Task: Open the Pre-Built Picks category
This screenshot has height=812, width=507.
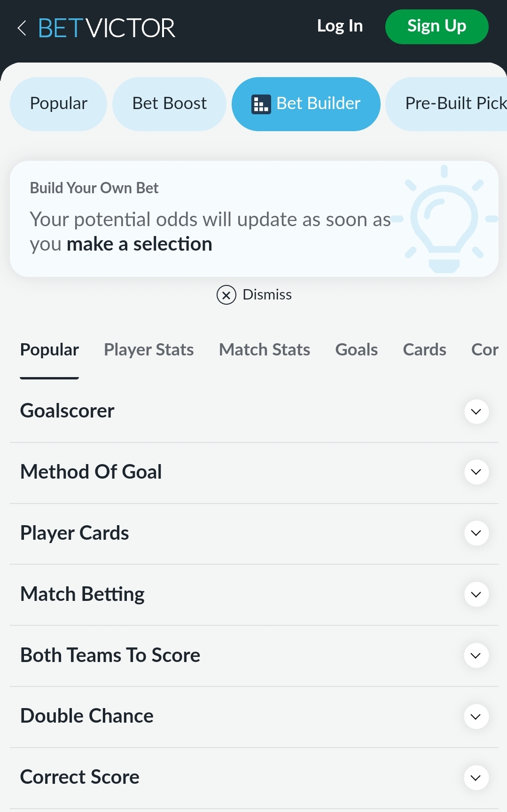Action: point(453,103)
